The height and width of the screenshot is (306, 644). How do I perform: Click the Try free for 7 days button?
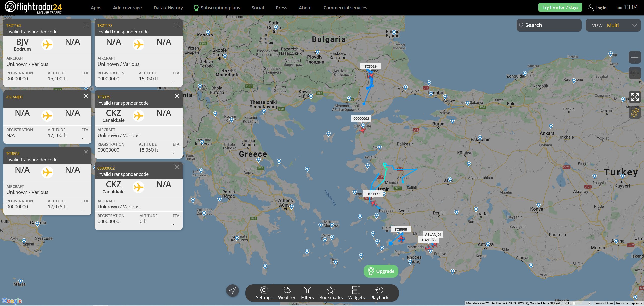click(x=560, y=7)
